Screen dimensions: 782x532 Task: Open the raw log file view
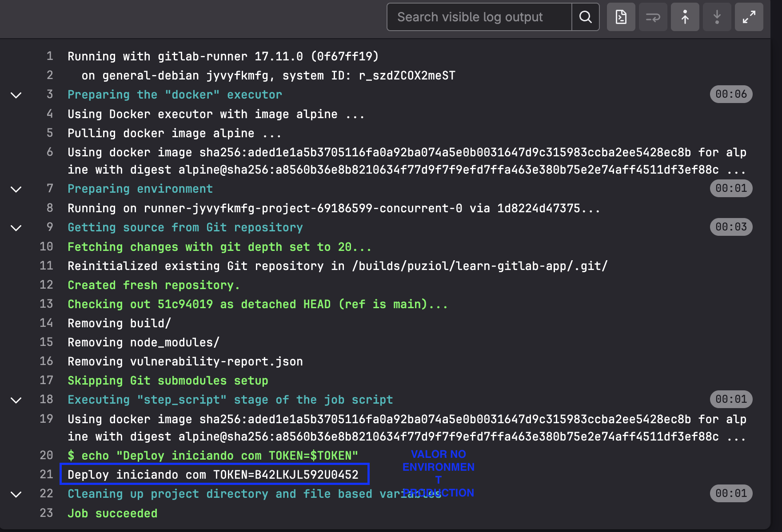click(x=621, y=17)
